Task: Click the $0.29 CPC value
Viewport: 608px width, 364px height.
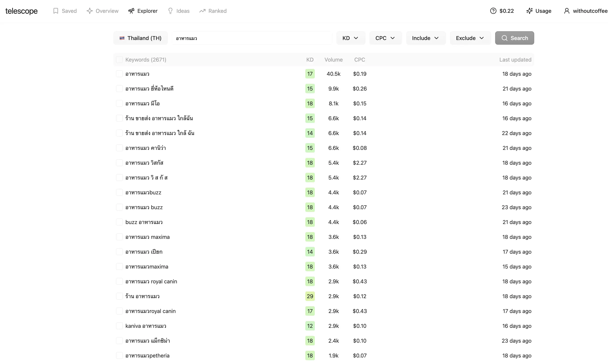Action: (x=359, y=252)
